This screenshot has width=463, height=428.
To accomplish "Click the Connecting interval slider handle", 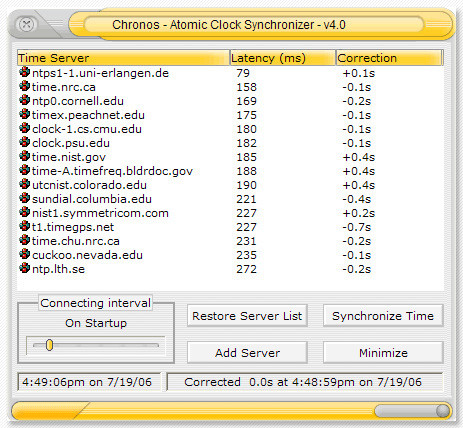I will point(49,345).
